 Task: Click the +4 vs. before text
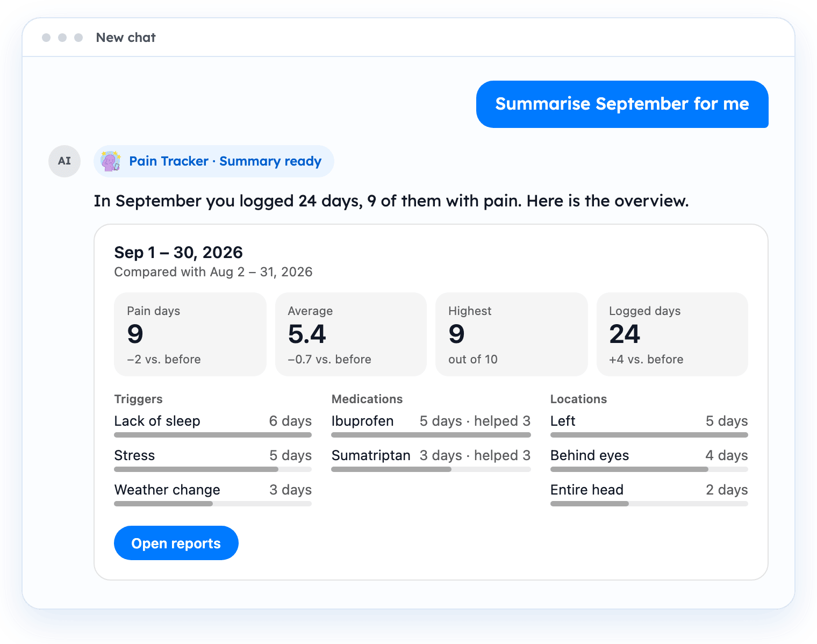646,359
